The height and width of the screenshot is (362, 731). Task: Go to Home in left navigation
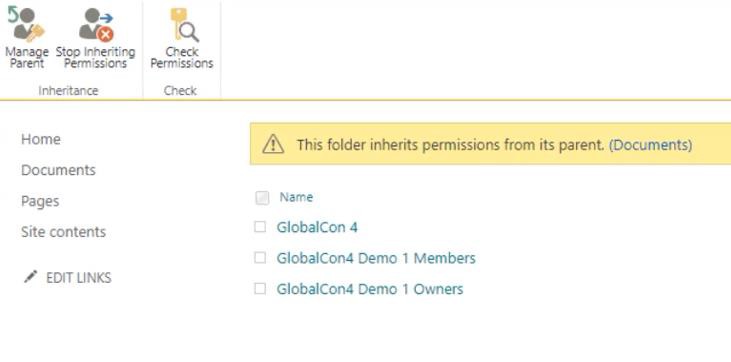click(41, 139)
